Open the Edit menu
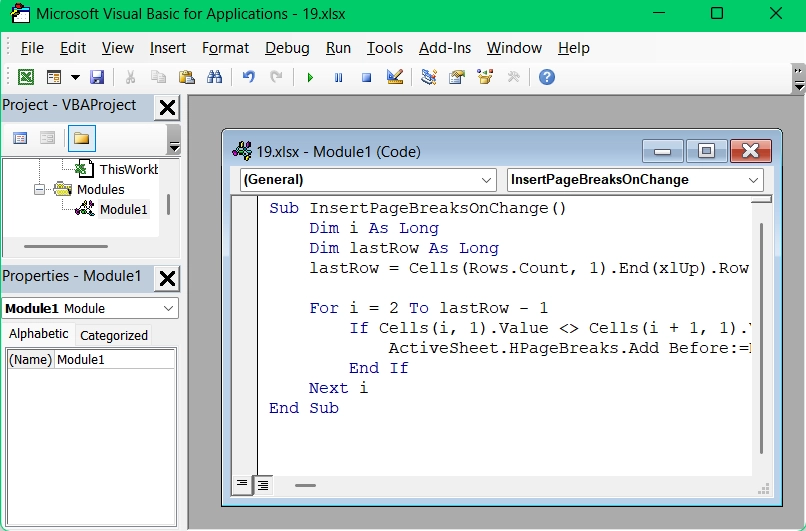 [72, 48]
